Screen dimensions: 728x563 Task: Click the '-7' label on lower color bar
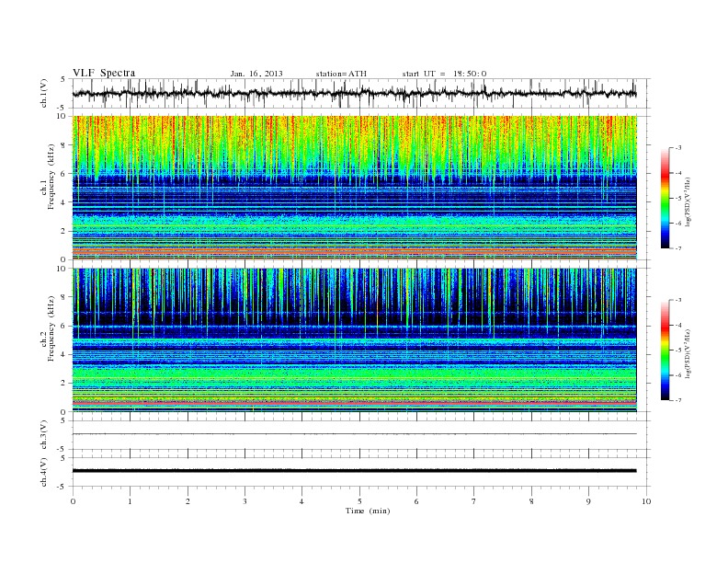pos(677,400)
